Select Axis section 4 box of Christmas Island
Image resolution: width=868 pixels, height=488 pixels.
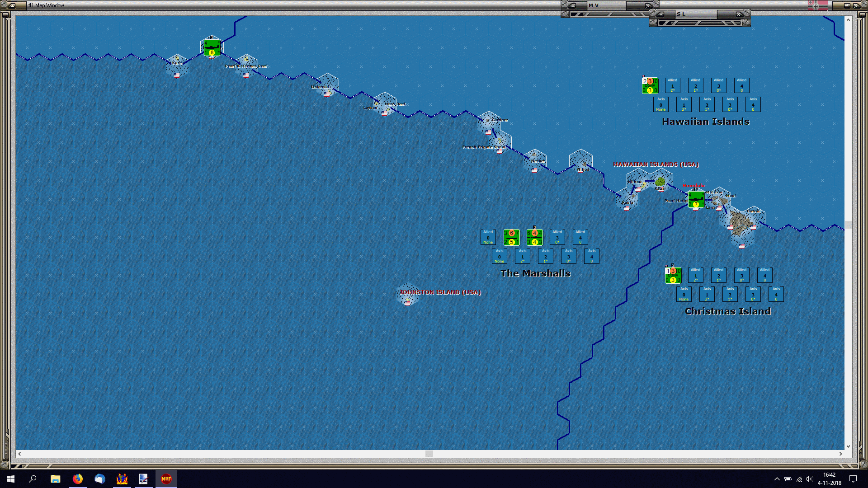tap(776, 294)
